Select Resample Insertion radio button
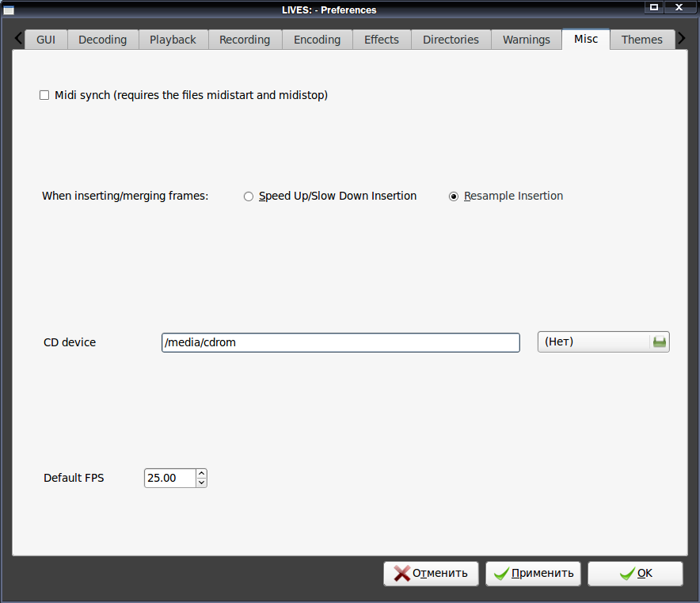The width and height of the screenshot is (700, 603). (454, 197)
